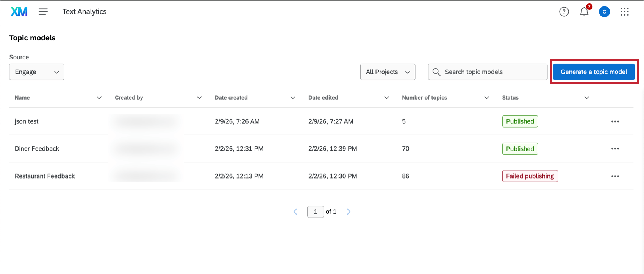Expand the Status column chevron
Viewport: 644px width, 274px height.
click(x=586, y=98)
